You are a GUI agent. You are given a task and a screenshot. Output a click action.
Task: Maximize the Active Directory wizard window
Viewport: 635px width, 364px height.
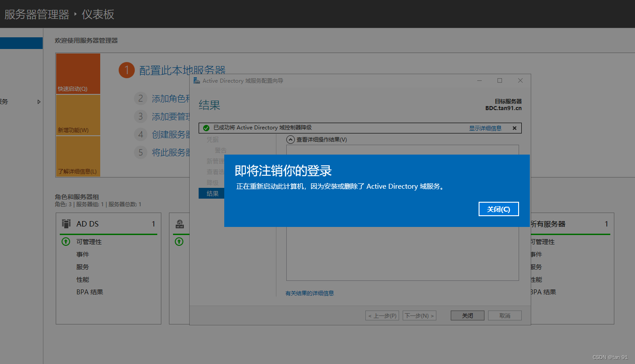pos(500,80)
